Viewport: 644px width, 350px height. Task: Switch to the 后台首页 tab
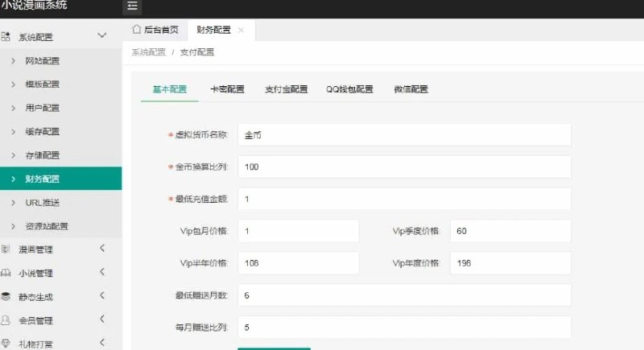[155, 30]
